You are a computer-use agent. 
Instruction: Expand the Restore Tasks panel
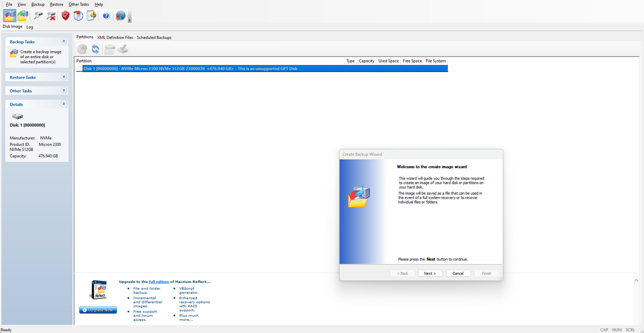[64, 77]
